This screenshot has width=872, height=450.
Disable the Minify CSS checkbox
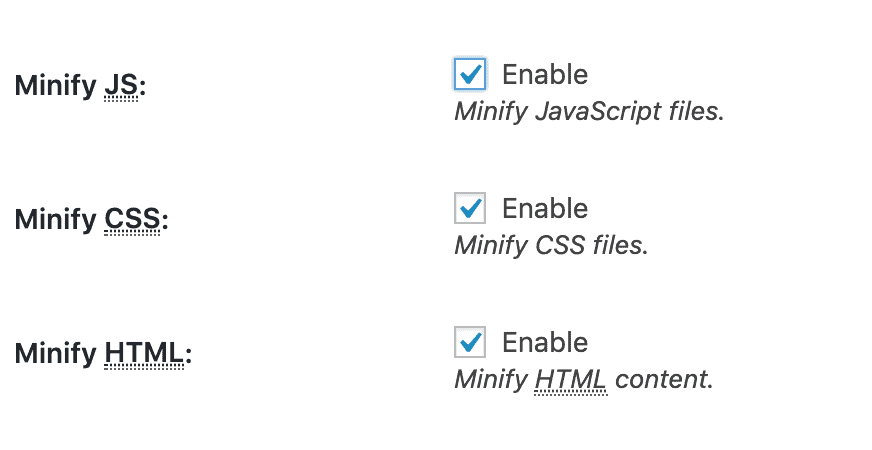tap(470, 208)
